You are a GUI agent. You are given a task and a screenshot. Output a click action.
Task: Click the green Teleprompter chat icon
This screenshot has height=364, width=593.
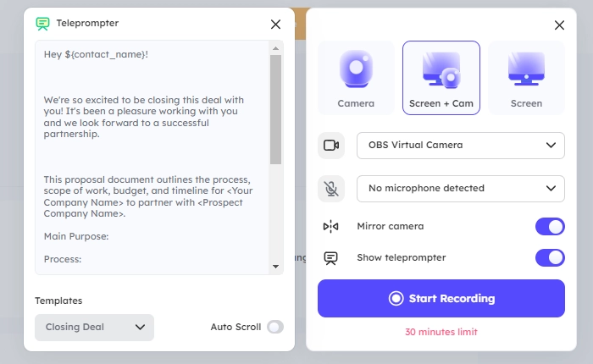pos(42,24)
